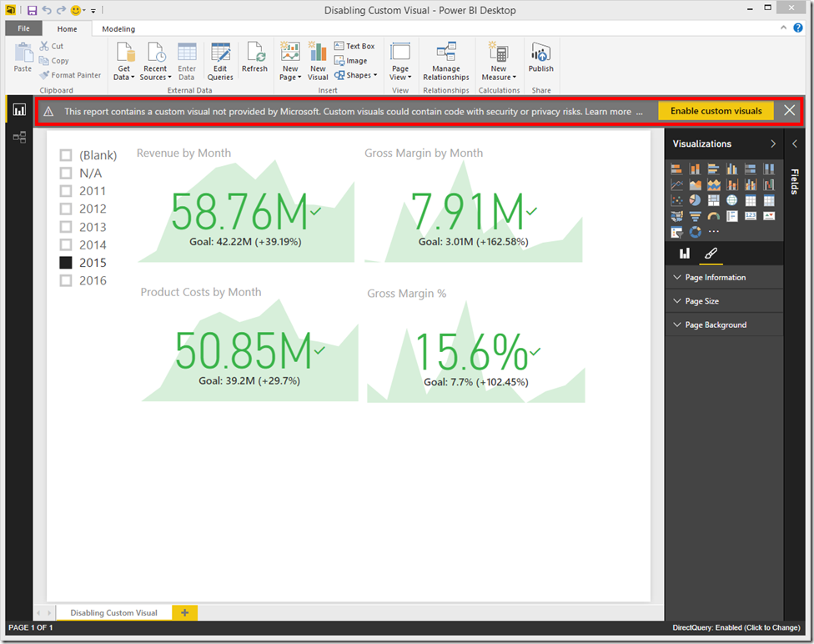Image resolution: width=814 pixels, height=644 pixels.
Task: Select the pie chart visualization
Action: pos(695,200)
